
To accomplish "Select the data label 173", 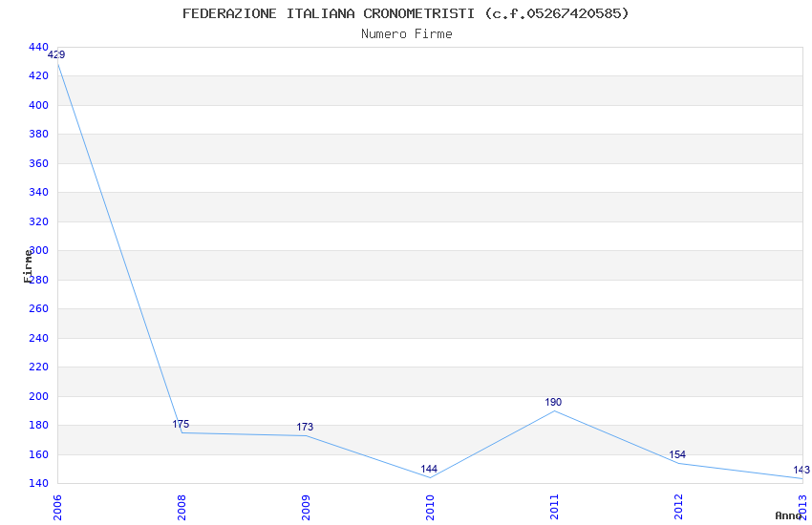I will coord(305,427).
